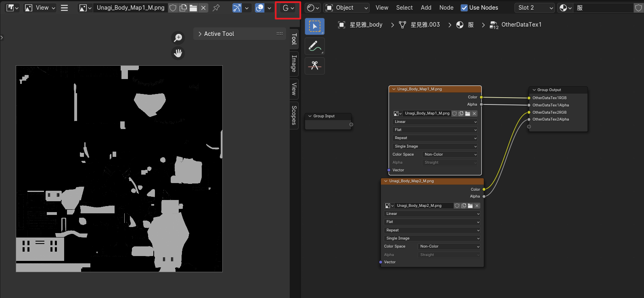644x298 pixels.
Task: Uncheck the Use Nodes checkbox
Action: click(464, 8)
